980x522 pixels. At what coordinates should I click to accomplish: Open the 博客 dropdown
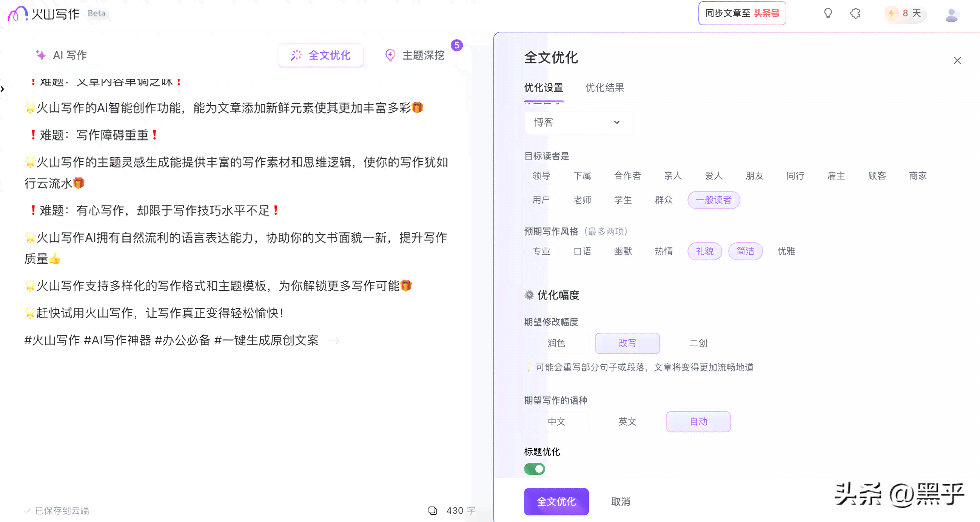pos(578,123)
